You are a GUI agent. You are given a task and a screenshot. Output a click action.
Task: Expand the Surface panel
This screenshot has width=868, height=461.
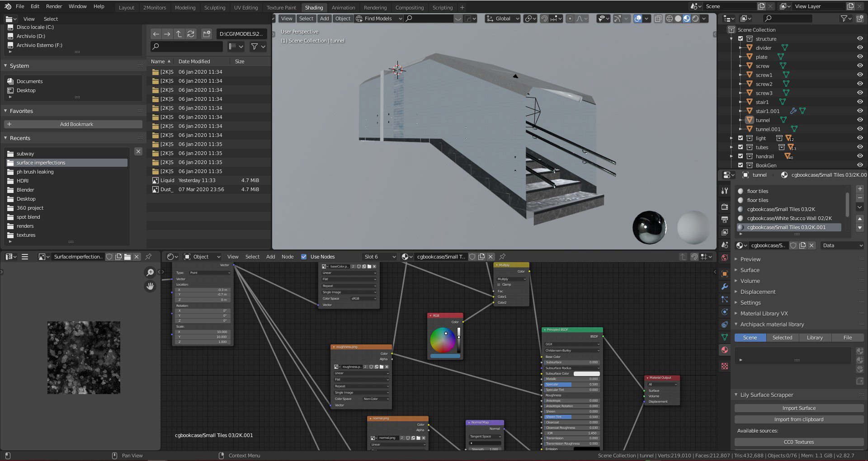pyautogui.click(x=750, y=270)
